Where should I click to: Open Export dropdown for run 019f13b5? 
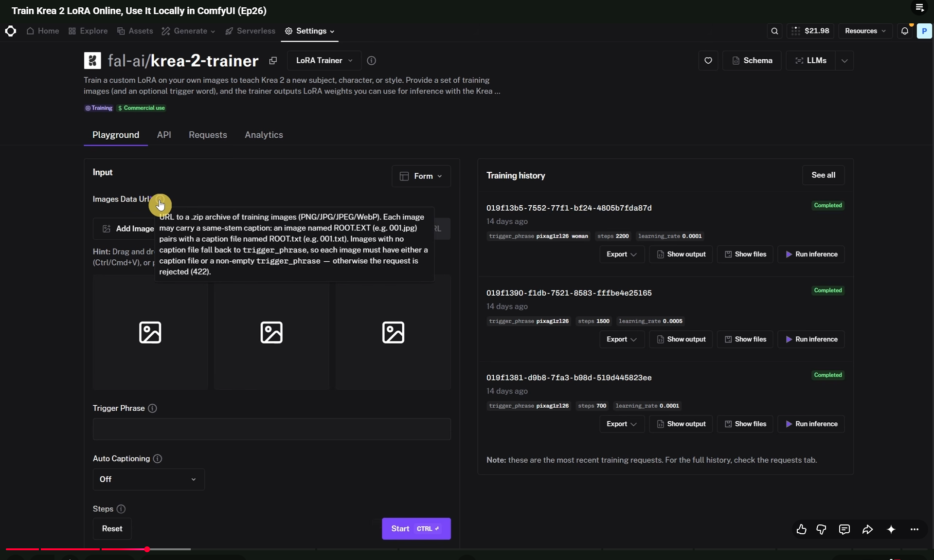point(622,254)
